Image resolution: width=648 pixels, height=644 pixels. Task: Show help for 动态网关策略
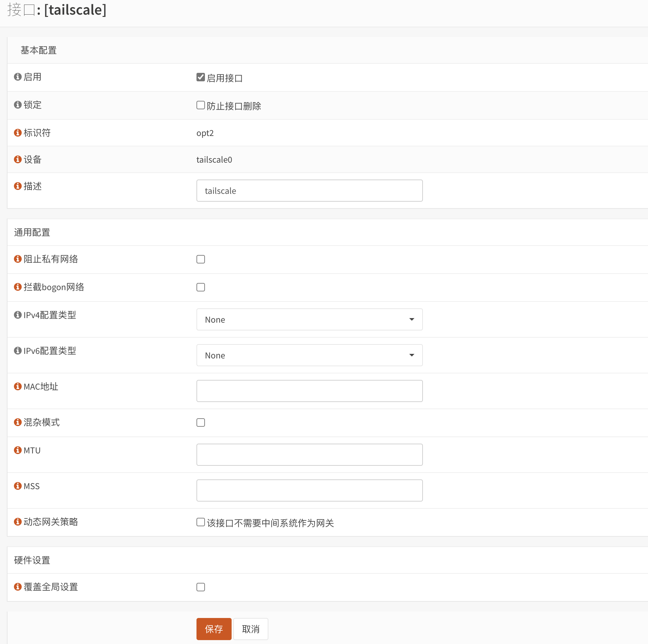click(18, 522)
